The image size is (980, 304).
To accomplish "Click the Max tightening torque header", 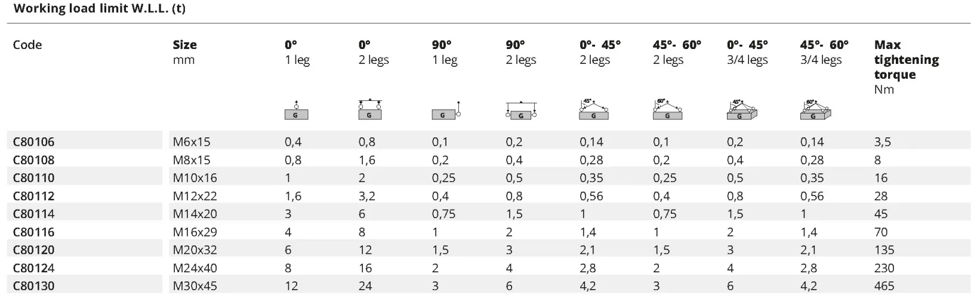I will coord(907,67).
